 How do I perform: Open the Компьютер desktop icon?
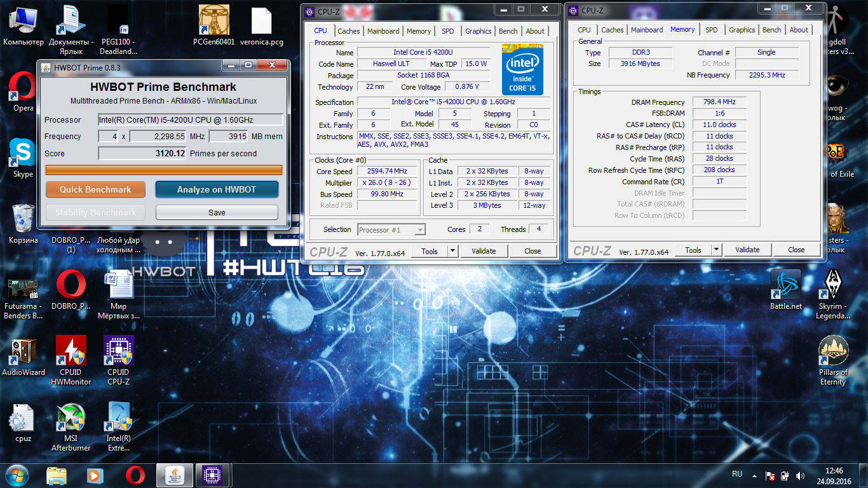pos(24,27)
